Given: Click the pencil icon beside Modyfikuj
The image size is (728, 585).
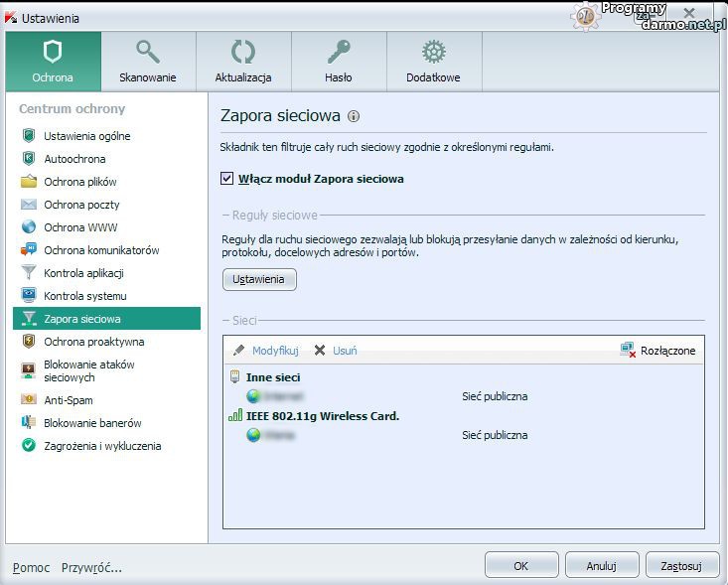Looking at the screenshot, I should click(239, 350).
